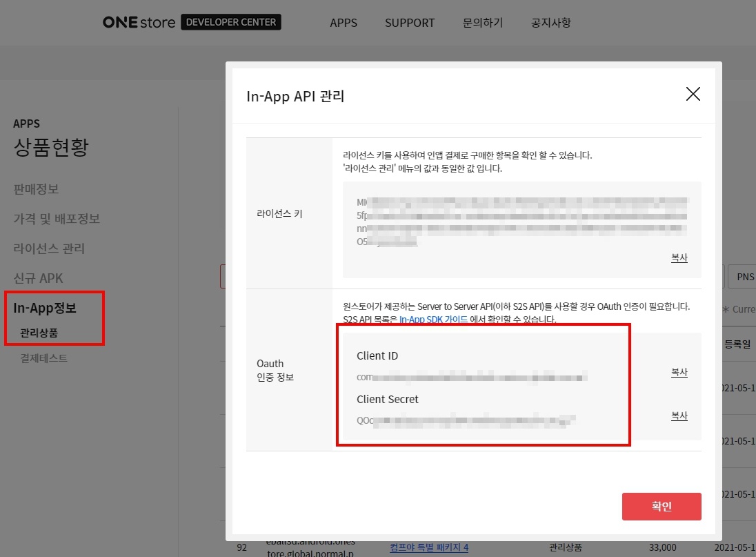
Task: Expand In-App정보 in the sidebar
Action: coord(45,308)
